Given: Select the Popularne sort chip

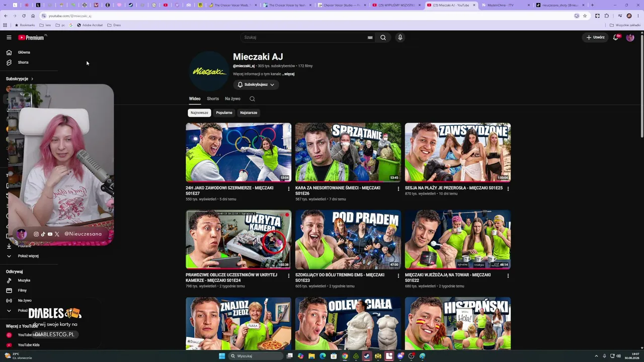Looking at the screenshot, I should (224, 113).
